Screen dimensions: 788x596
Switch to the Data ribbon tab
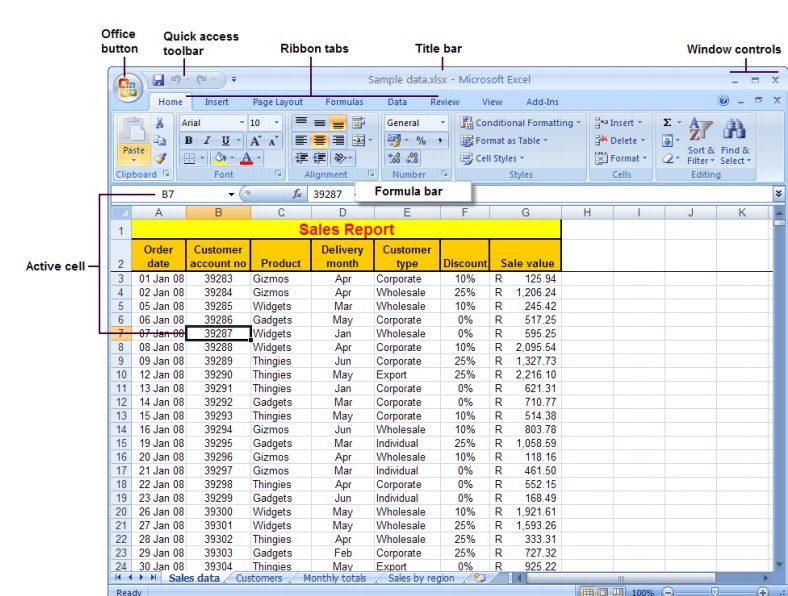397,102
